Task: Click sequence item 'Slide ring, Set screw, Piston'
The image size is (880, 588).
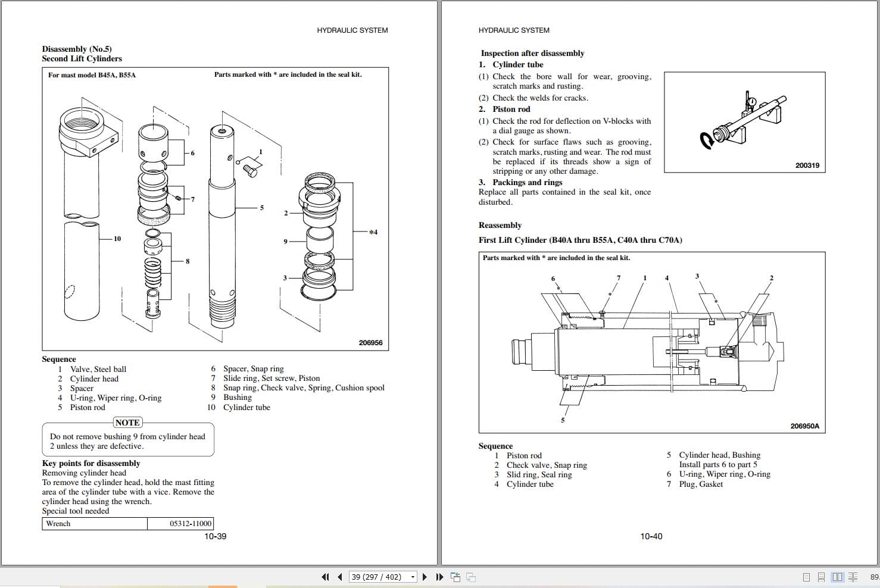Action: [x=272, y=378]
